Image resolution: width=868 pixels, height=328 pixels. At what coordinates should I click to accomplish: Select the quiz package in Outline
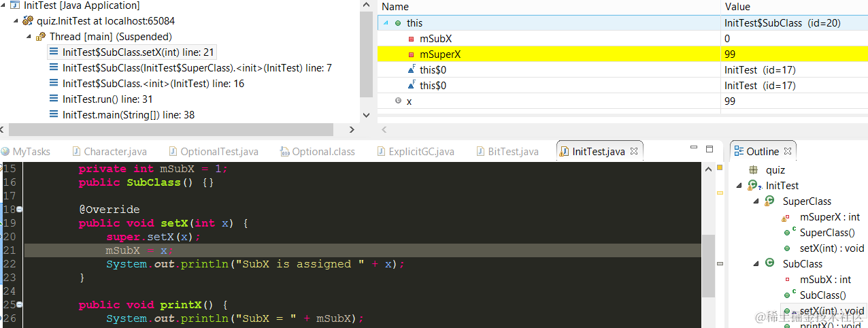point(775,170)
